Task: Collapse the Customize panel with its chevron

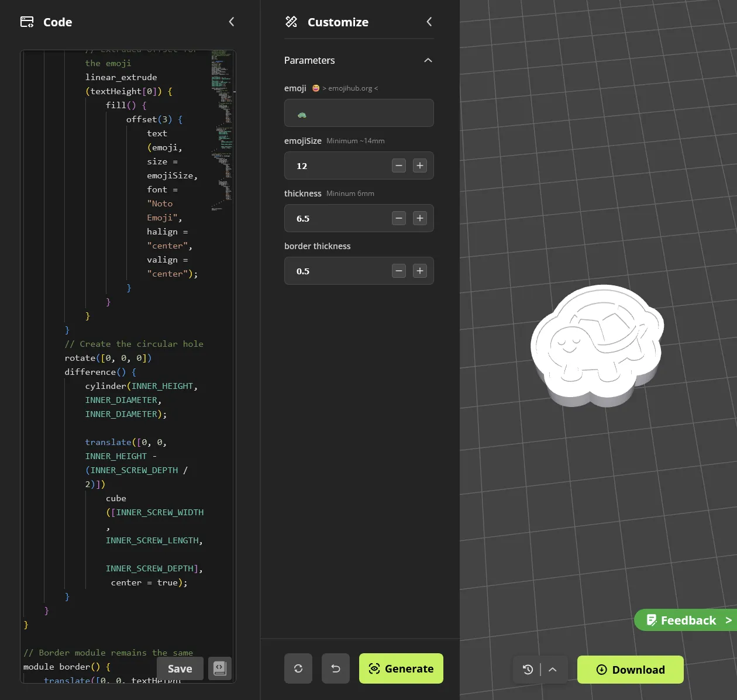Action: pos(429,22)
